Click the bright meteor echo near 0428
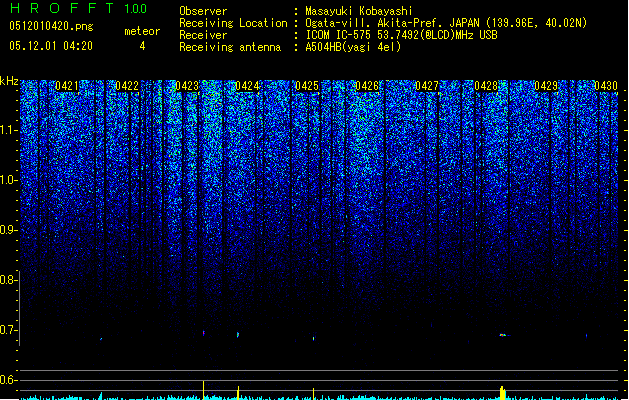 coord(503,335)
